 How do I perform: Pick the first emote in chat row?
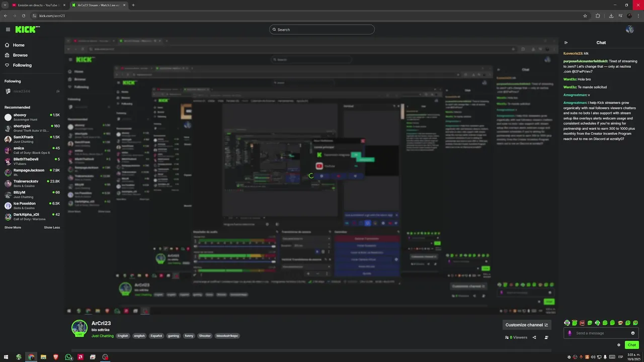[567, 323]
